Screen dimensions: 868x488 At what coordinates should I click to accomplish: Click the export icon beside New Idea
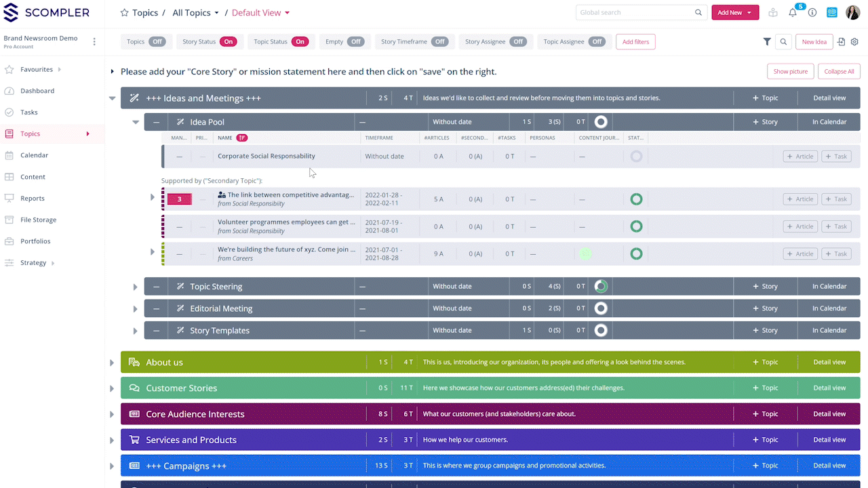(842, 42)
